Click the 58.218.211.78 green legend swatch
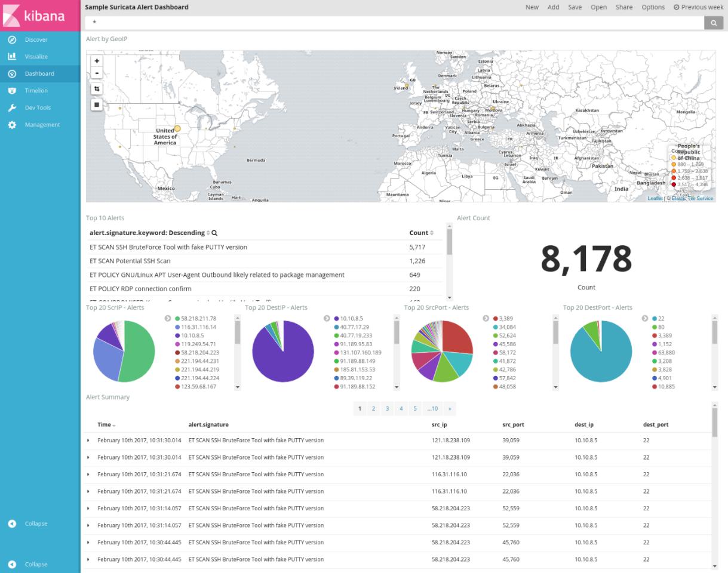The image size is (728, 573). pyautogui.click(x=178, y=319)
